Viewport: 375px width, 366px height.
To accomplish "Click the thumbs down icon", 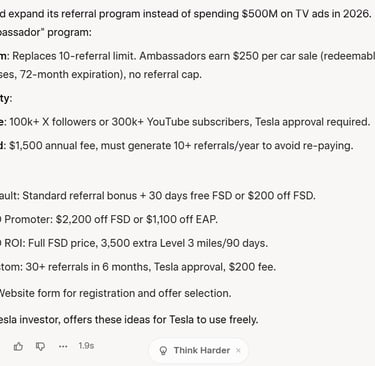I will 40,347.
